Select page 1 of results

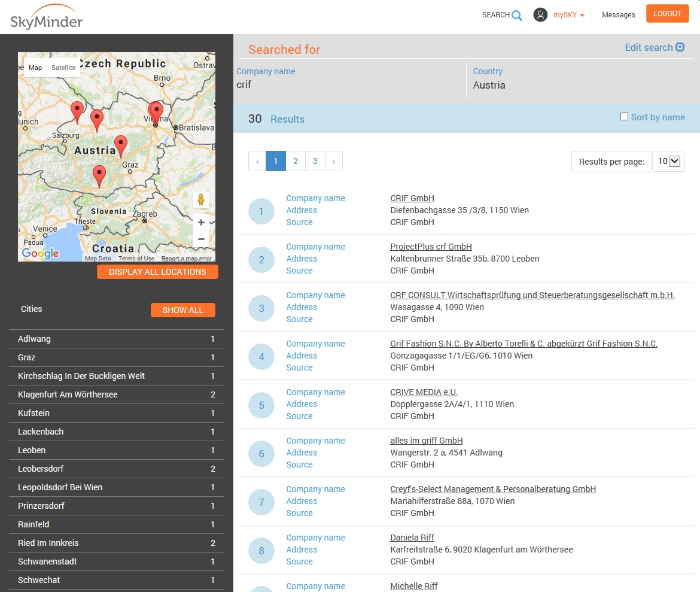(x=275, y=161)
